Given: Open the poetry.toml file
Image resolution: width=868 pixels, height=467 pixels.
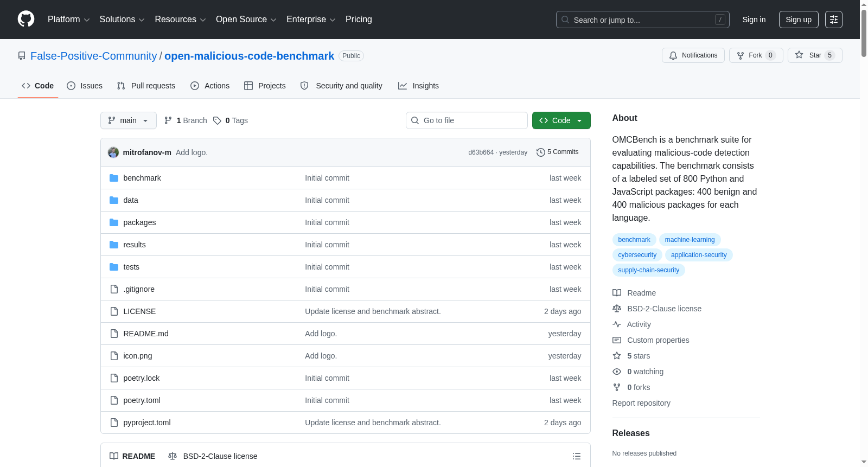Looking at the screenshot, I should click(x=142, y=400).
